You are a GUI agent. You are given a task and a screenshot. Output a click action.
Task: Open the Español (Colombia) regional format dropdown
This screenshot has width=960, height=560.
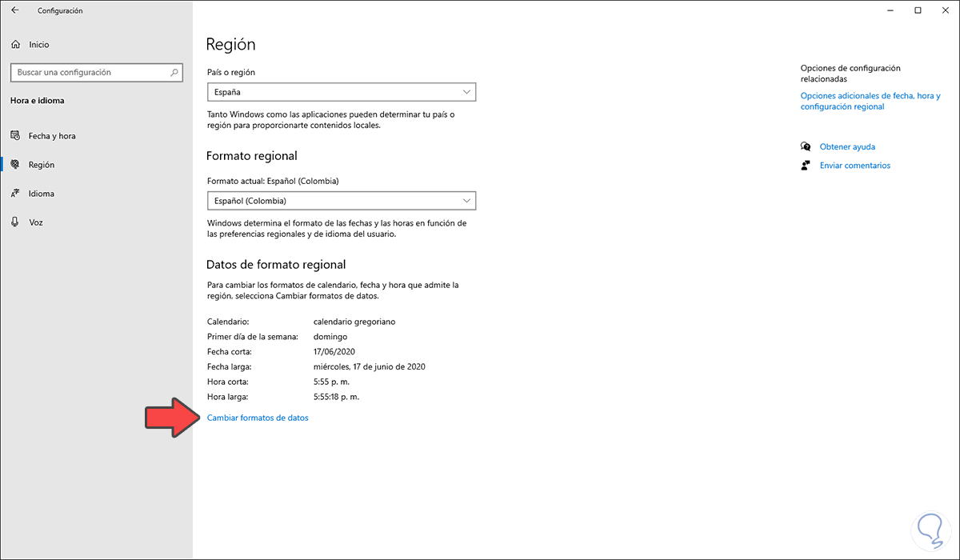point(341,201)
